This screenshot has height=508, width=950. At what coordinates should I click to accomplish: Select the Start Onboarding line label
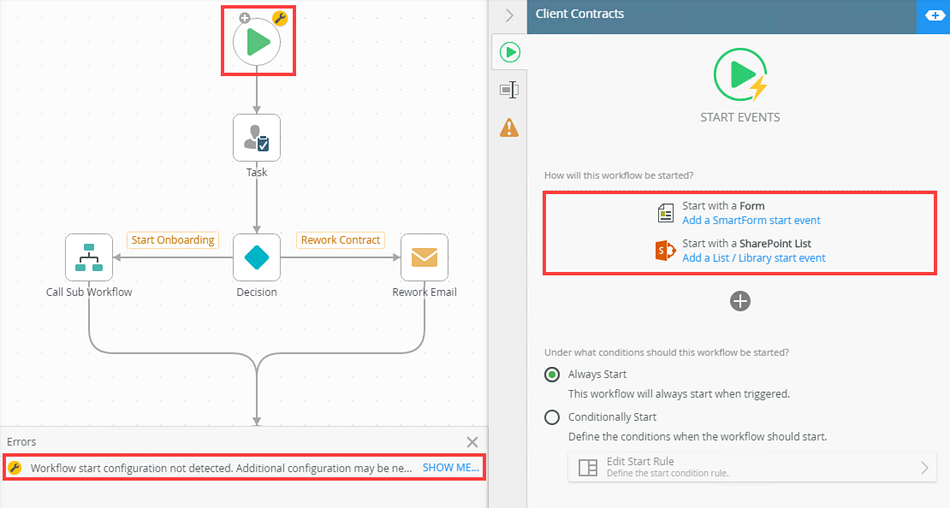[x=173, y=240]
